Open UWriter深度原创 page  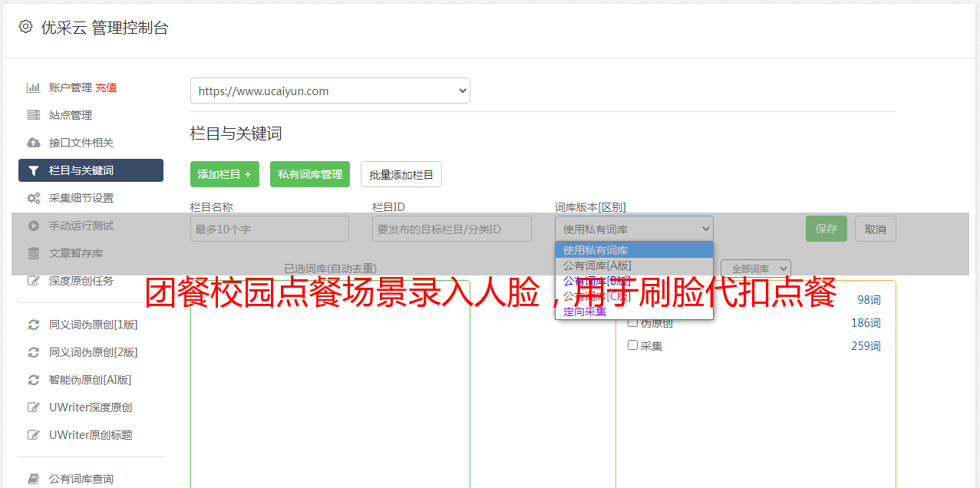tap(91, 407)
